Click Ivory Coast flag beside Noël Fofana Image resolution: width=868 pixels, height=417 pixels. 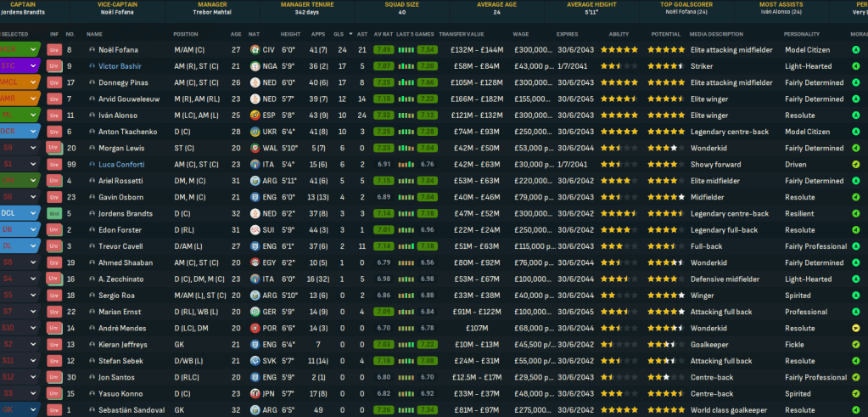(x=255, y=50)
